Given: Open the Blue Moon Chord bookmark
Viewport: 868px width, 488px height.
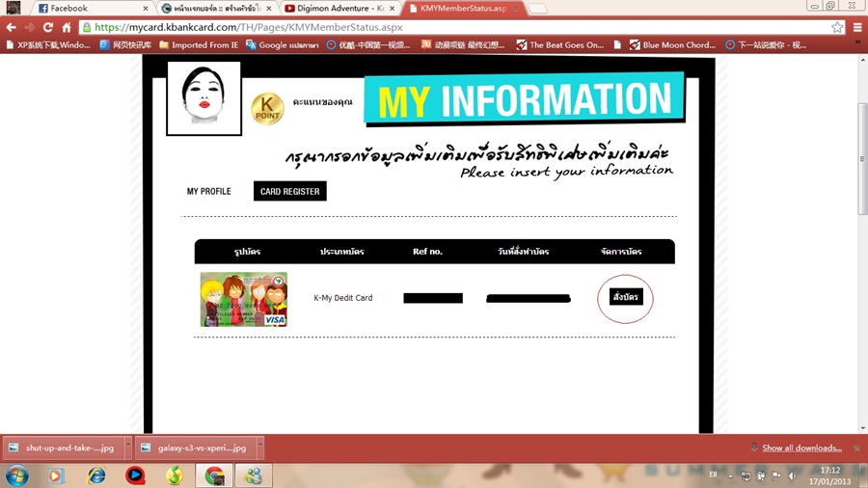Looking at the screenshot, I should pyautogui.click(x=672, y=44).
